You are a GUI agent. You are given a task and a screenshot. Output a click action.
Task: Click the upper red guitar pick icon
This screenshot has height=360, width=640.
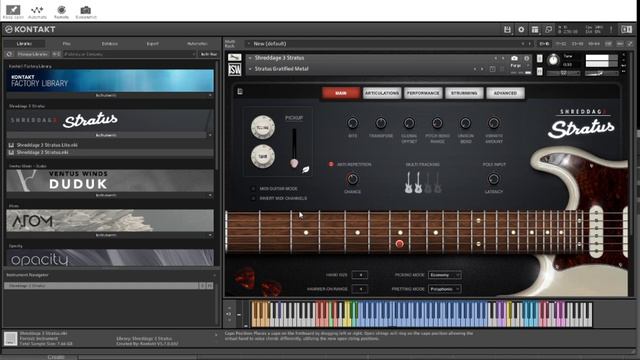coord(245,278)
